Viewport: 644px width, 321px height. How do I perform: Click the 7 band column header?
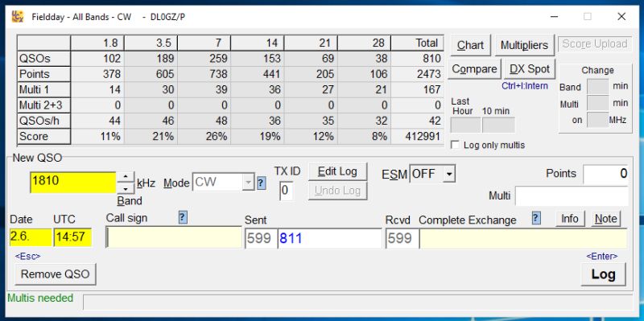pyautogui.click(x=204, y=43)
